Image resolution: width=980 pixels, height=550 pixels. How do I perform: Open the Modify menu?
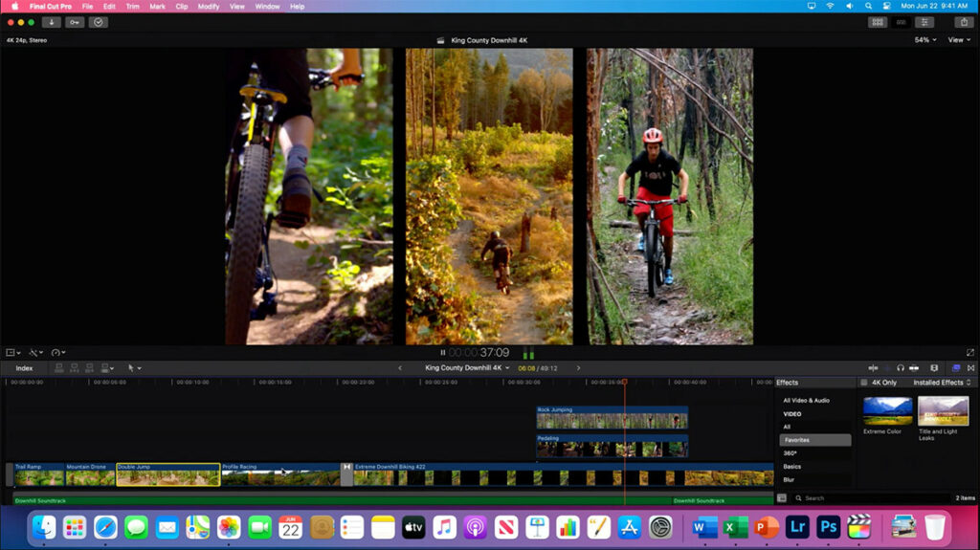[208, 7]
